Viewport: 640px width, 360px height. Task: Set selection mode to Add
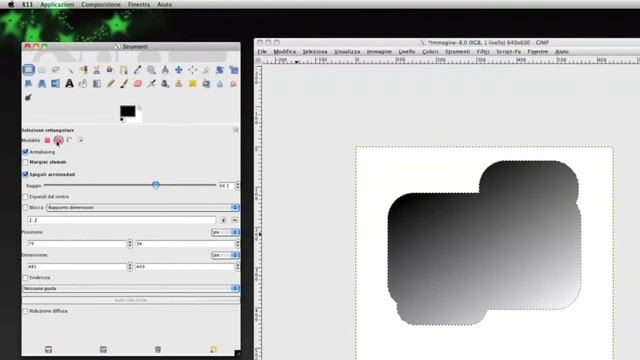tap(58, 140)
